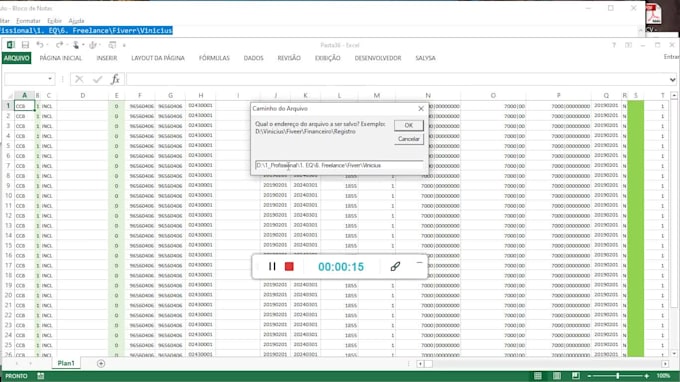Select the Plan1 sheet tab
The width and height of the screenshot is (680, 382).
[66, 363]
